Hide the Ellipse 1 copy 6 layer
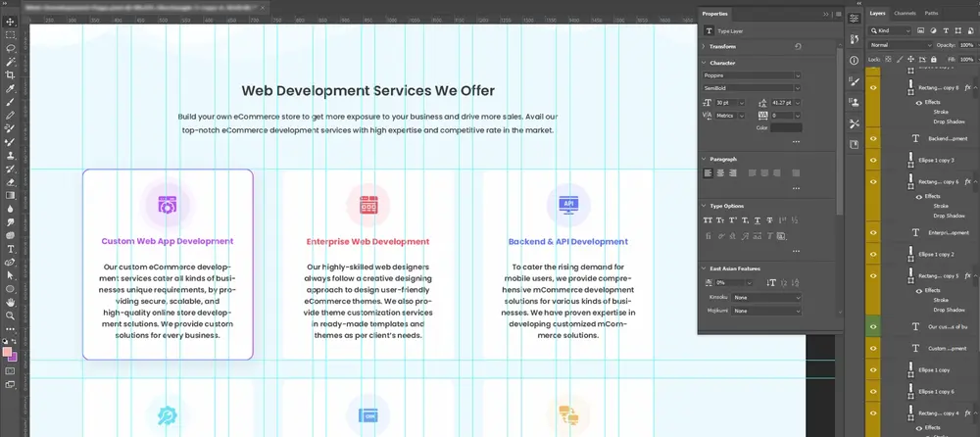The height and width of the screenshot is (437, 980). coord(873,391)
